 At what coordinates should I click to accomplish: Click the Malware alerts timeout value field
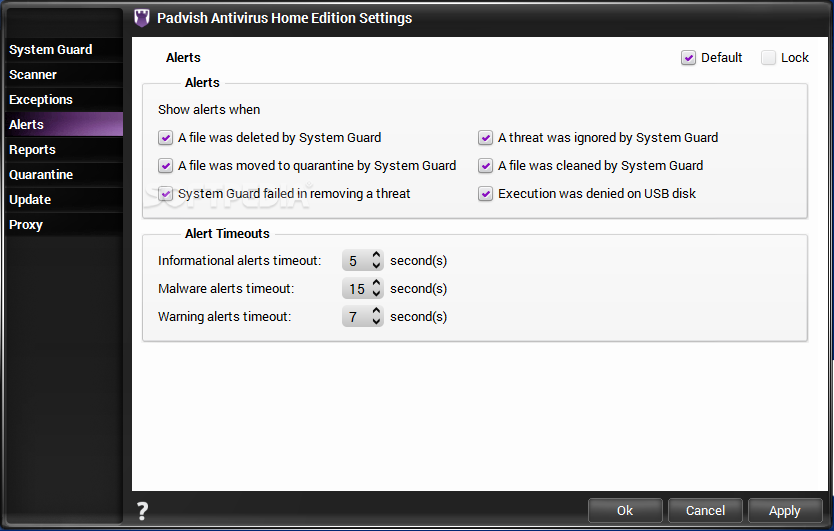356,288
